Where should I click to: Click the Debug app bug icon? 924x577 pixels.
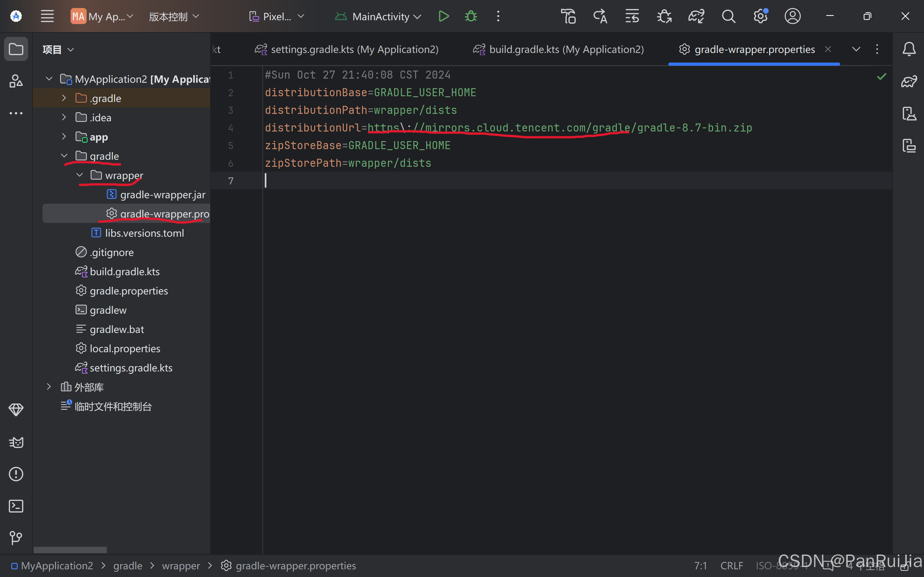point(471,16)
